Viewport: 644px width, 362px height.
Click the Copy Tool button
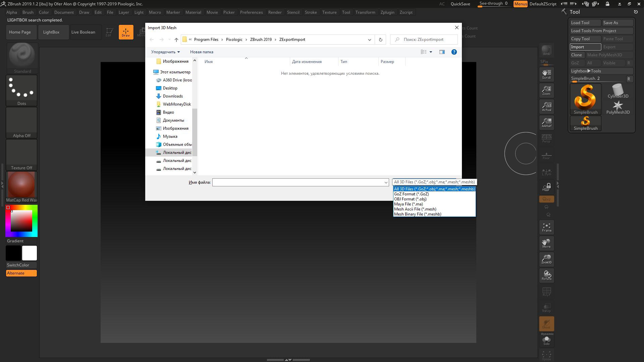(585, 39)
